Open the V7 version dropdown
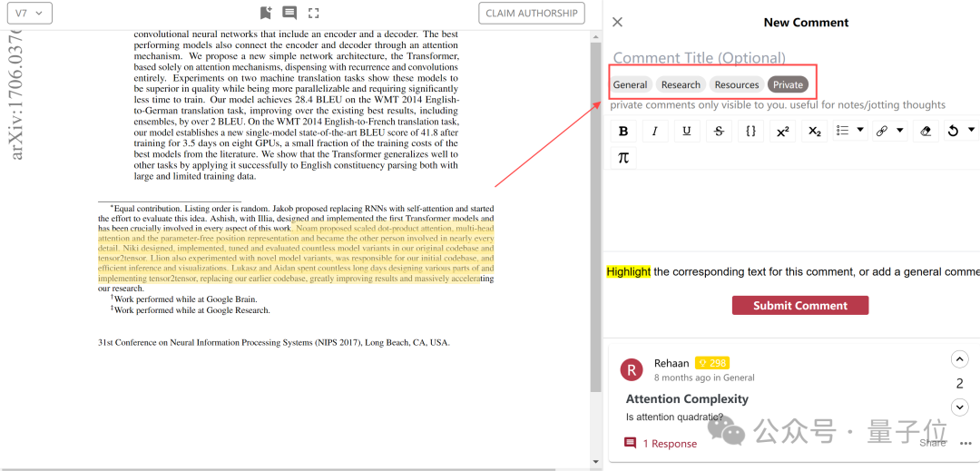980x471 pixels. coord(29,13)
